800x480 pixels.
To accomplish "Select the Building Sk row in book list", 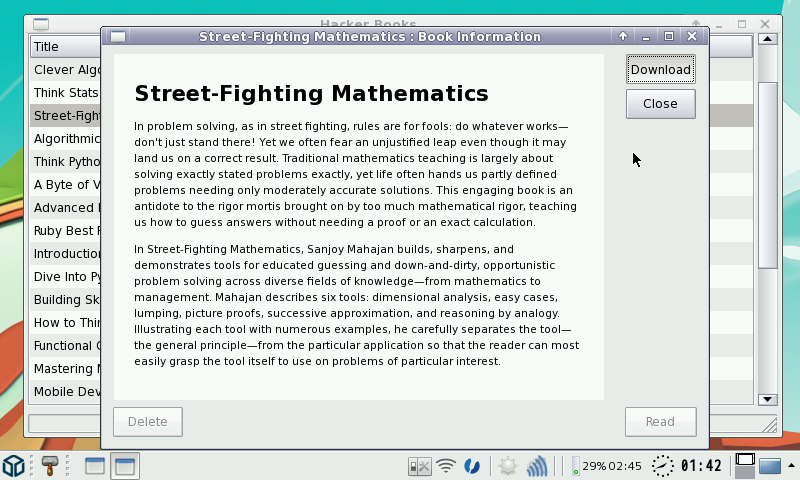I will coord(65,299).
